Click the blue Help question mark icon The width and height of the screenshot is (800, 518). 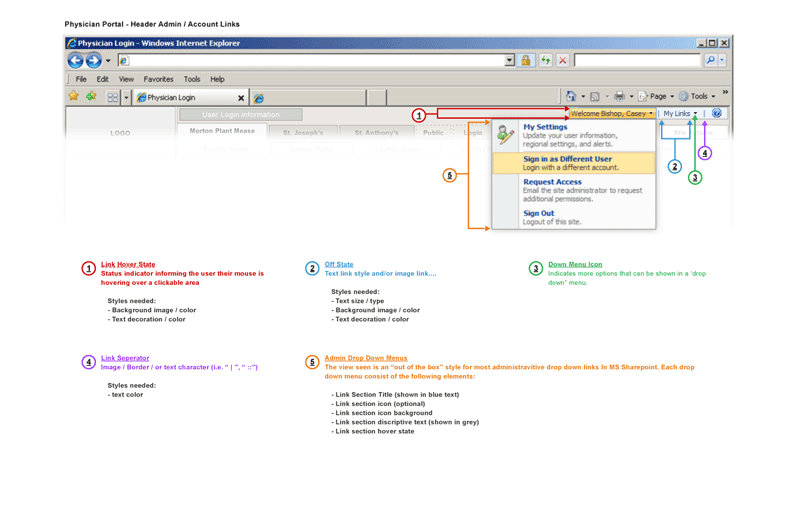[x=716, y=113]
